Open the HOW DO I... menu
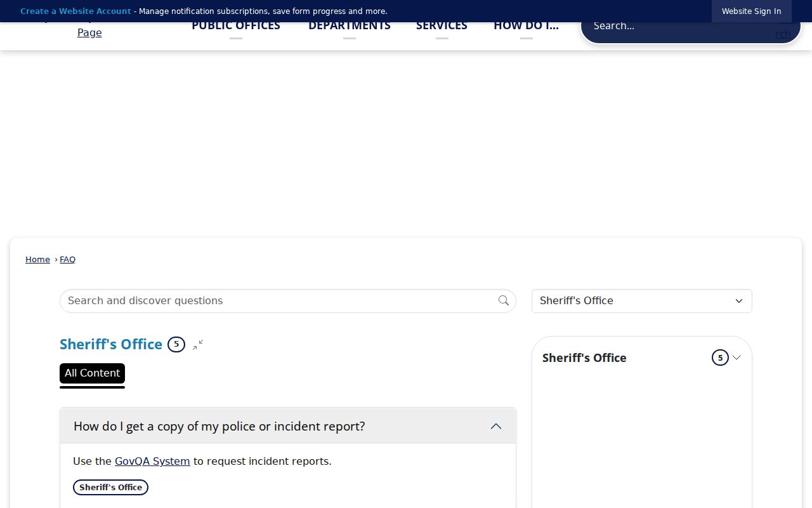812x508 pixels. point(526,25)
